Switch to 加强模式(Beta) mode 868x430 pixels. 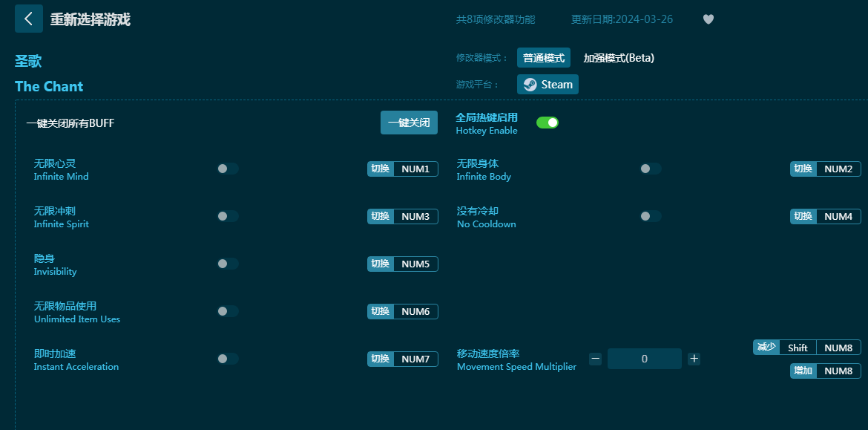click(x=619, y=58)
